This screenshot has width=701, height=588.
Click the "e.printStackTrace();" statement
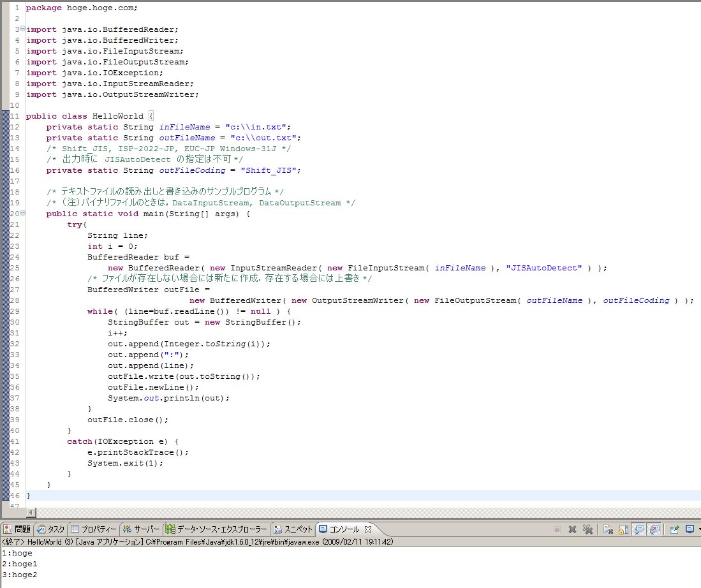point(138,452)
